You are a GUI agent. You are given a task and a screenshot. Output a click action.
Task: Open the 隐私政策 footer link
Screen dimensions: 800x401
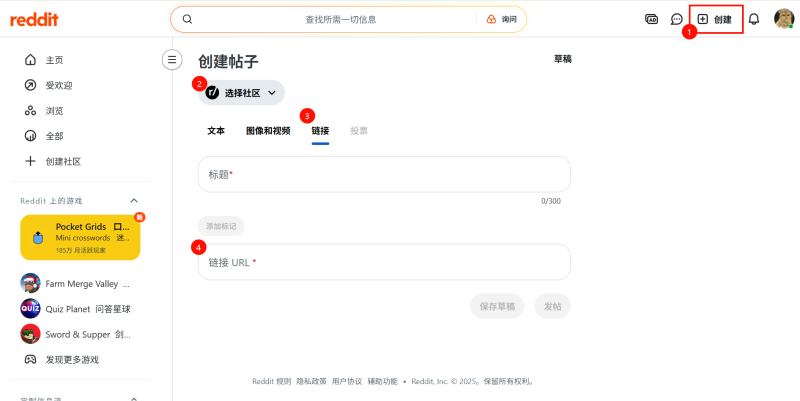(x=312, y=382)
